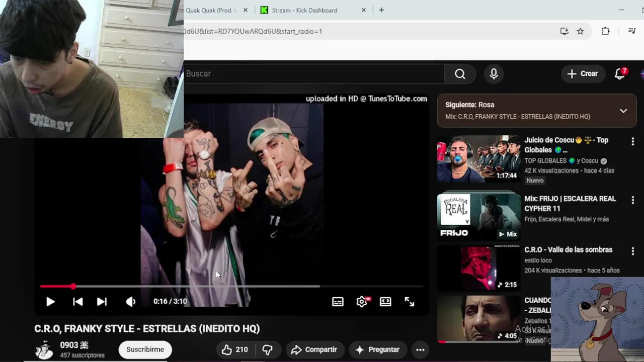Seek along the video progress bar
This screenshot has height=362, width=644.
(x=231, y=287)
